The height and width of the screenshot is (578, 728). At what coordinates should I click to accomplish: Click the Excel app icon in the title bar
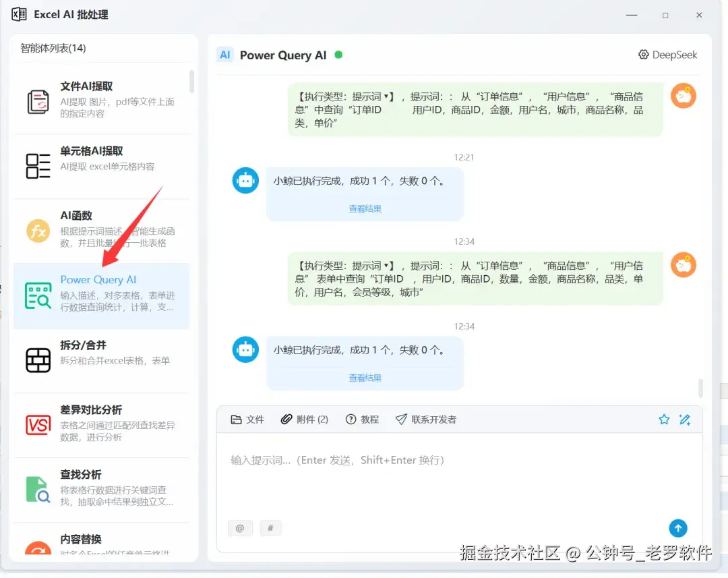click(19, 14)
